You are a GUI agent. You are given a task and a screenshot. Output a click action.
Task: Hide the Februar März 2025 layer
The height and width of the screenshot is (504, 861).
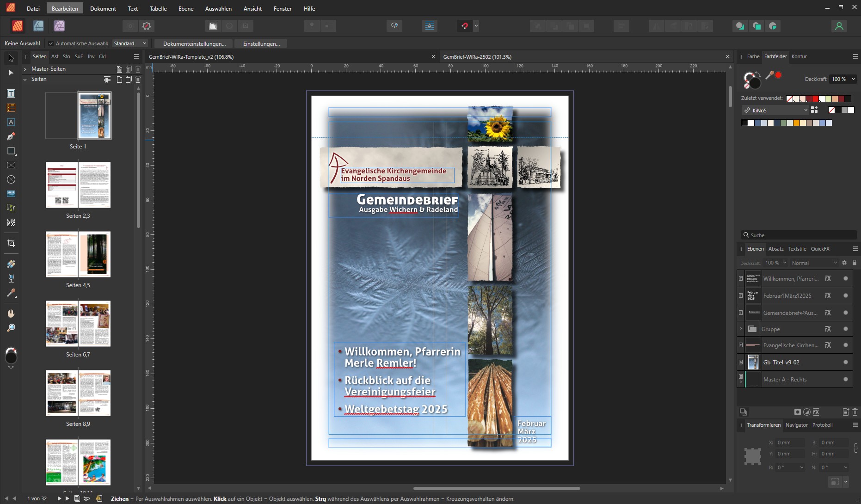point(846,295)
